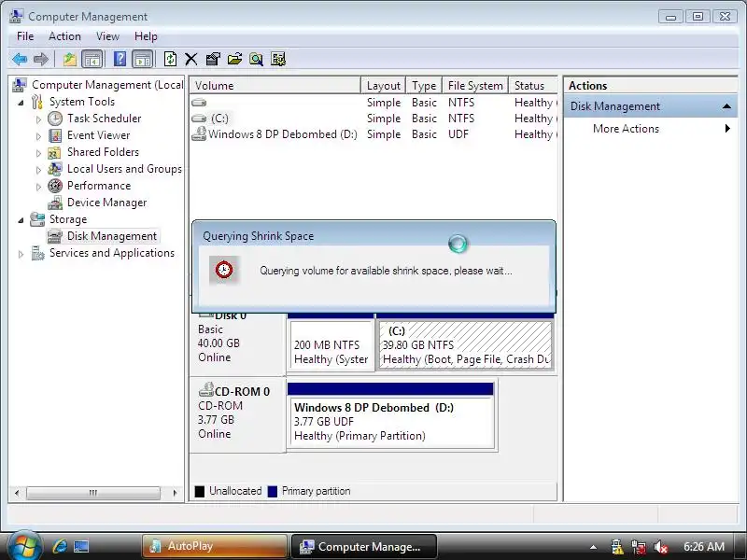Viewport: 747px width, 560px height.
Task: Click the unnamed volume drive icon row
Action: pos(199,103)
